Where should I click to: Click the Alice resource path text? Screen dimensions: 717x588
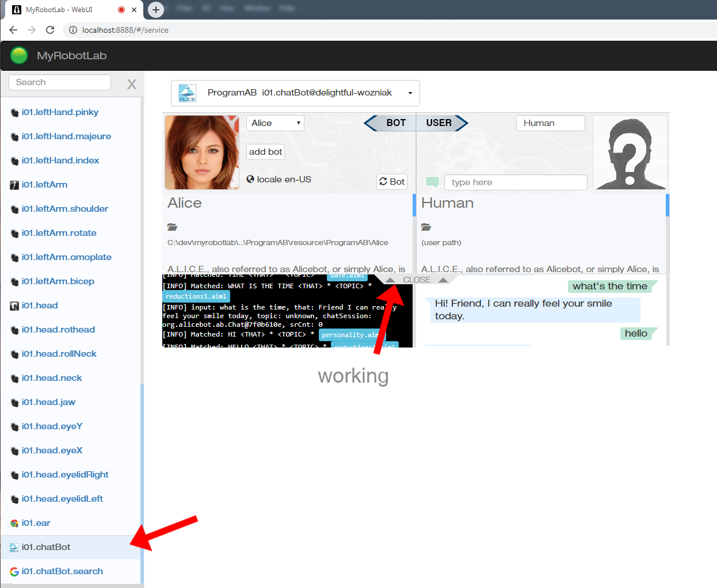pyautogui.click(x=278, y=242)
